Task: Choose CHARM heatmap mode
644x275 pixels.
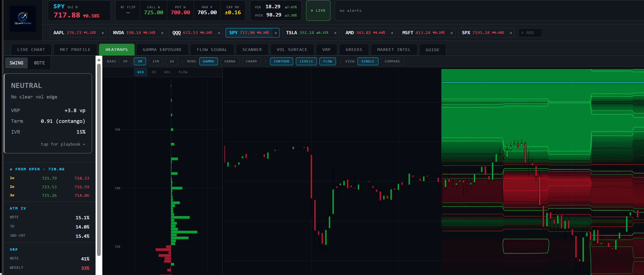Action: pos(251,61)
